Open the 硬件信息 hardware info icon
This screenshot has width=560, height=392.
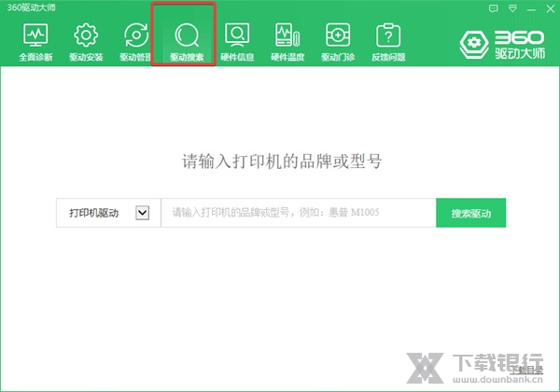pos(238,42)
